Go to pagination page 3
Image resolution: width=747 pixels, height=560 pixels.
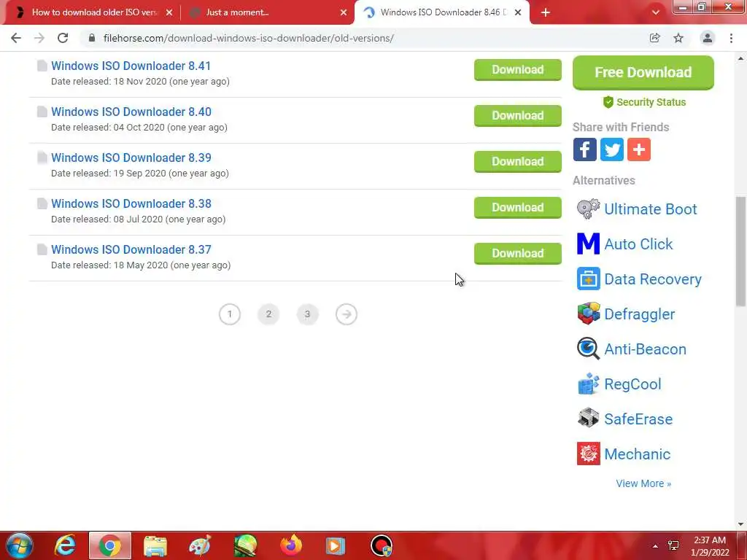307,314
